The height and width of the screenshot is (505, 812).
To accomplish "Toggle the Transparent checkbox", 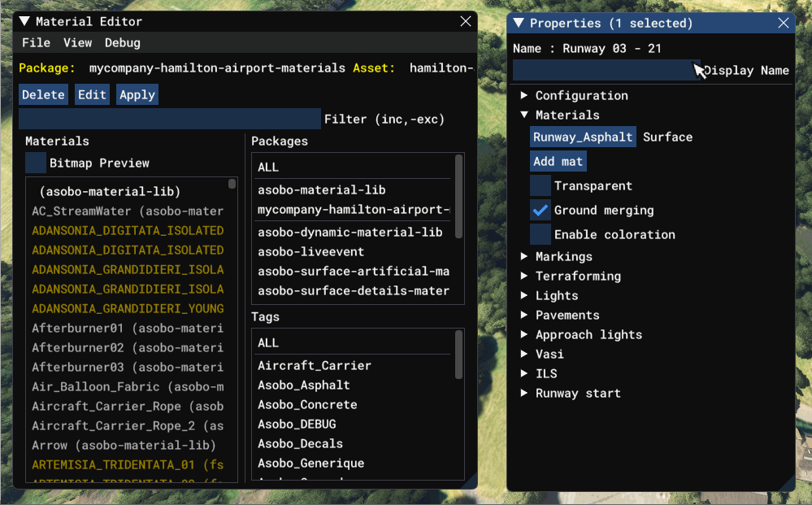I will click(541, 186).
